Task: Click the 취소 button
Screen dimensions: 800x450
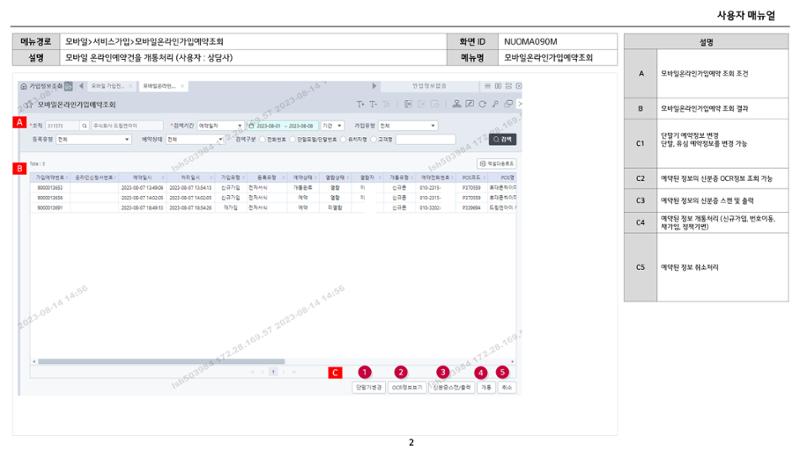Action: [507, 388]
